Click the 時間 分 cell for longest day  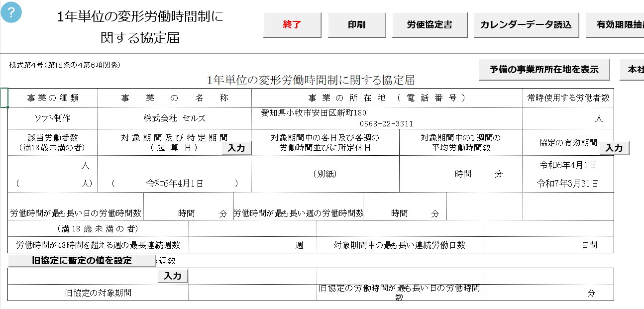[x=189, y=206]
